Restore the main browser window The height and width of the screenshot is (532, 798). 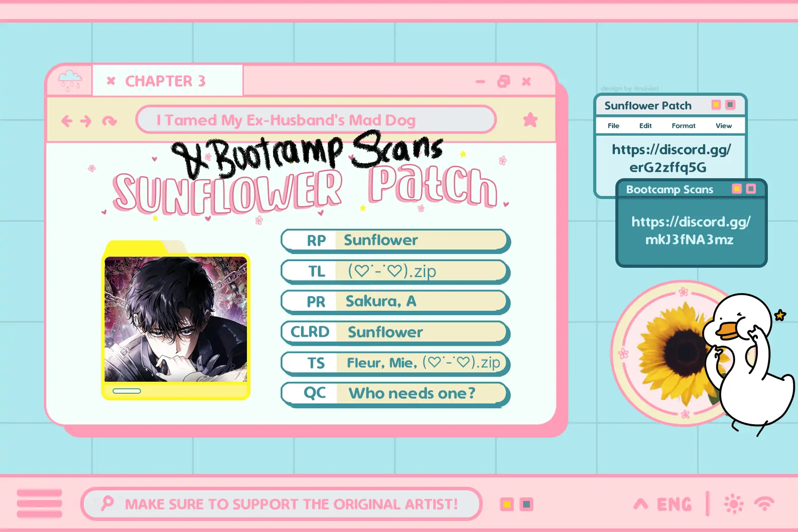[504, 81]
